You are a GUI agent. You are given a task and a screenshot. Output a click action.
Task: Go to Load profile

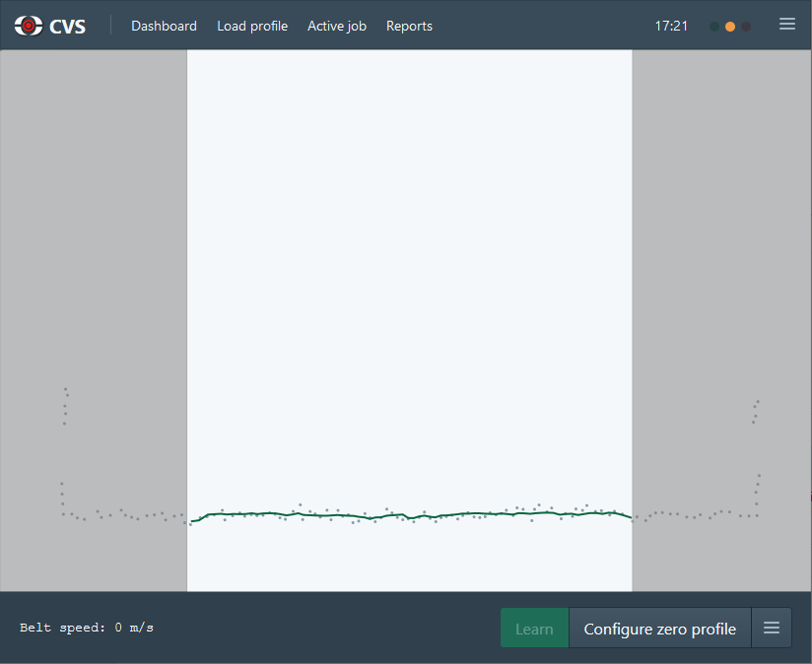tap(252, 26)
